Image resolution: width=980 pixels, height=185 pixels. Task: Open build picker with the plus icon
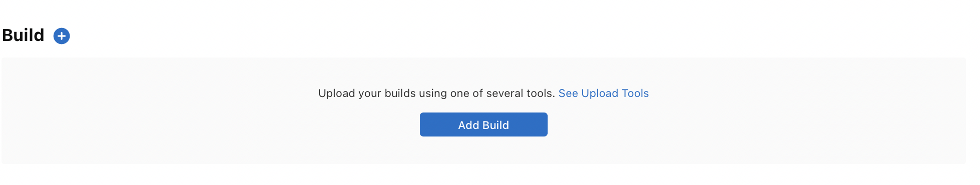62,36
